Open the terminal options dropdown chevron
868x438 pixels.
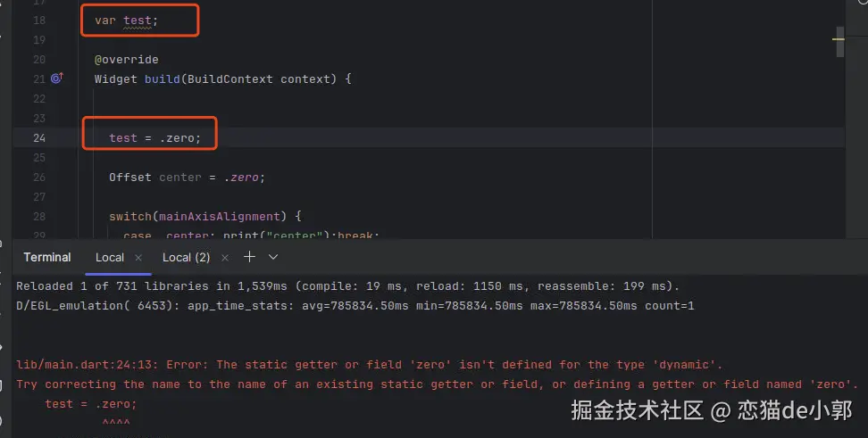(273, 257)
